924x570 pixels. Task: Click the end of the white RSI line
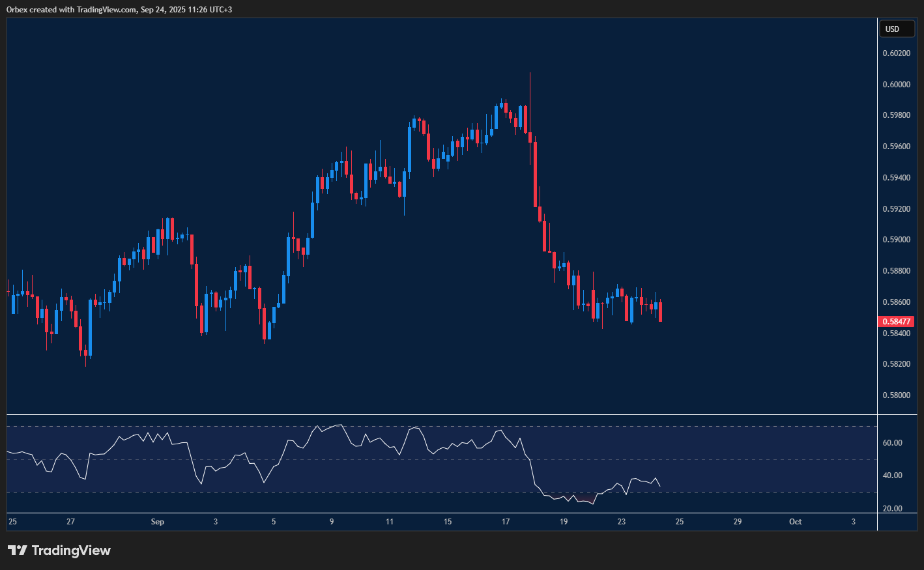click(660, 486)
